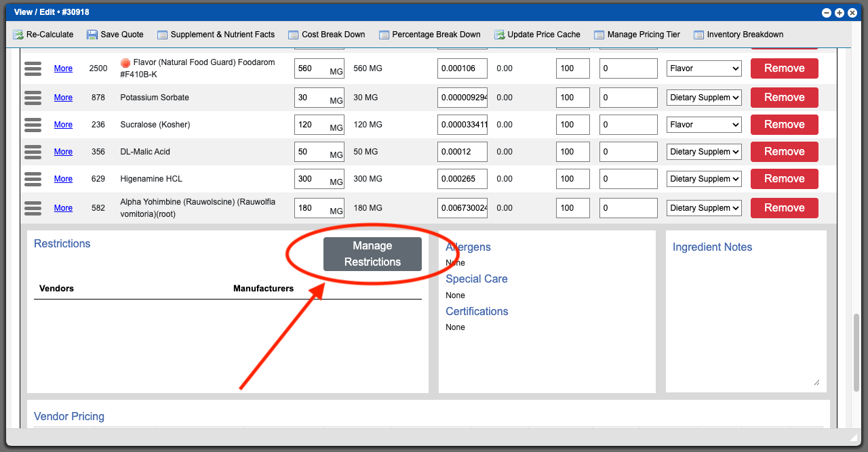The width and height of the screenshot is (868, 452).
Task: Grab the drag handle for Potassium Sorbate row
Action: point(33,98)
